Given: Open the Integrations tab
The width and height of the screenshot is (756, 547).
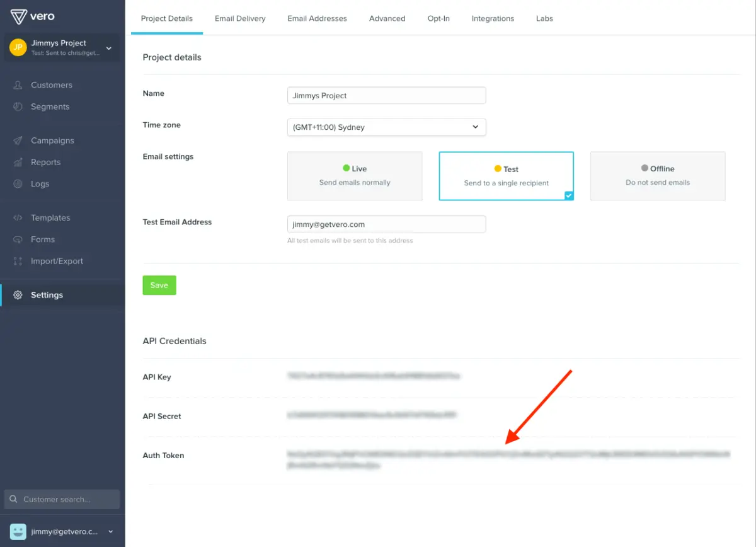Looking at the screenshot, I should [493, 18].
